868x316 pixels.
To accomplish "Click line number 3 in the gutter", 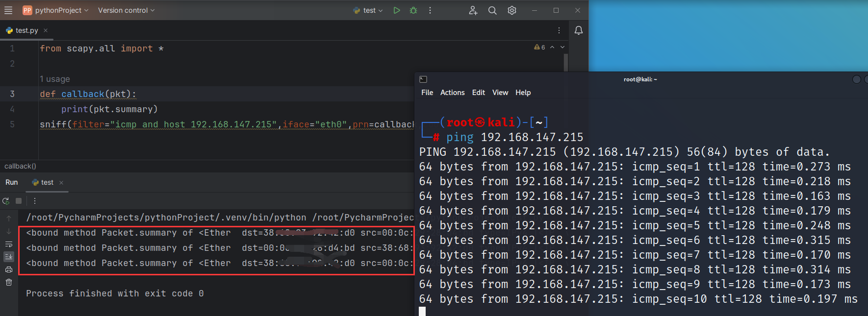I will click(12, 94).
